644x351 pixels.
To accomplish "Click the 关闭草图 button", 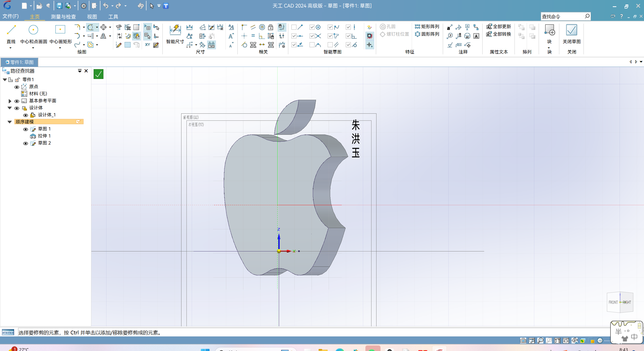I will 572,34.
